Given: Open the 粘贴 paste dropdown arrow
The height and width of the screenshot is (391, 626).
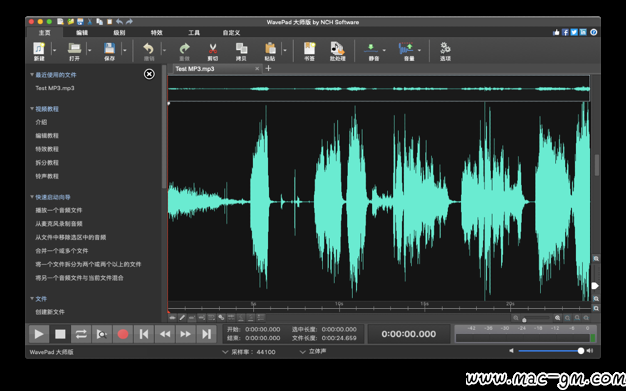Looking at the screenshot, I should coord(285,50).
